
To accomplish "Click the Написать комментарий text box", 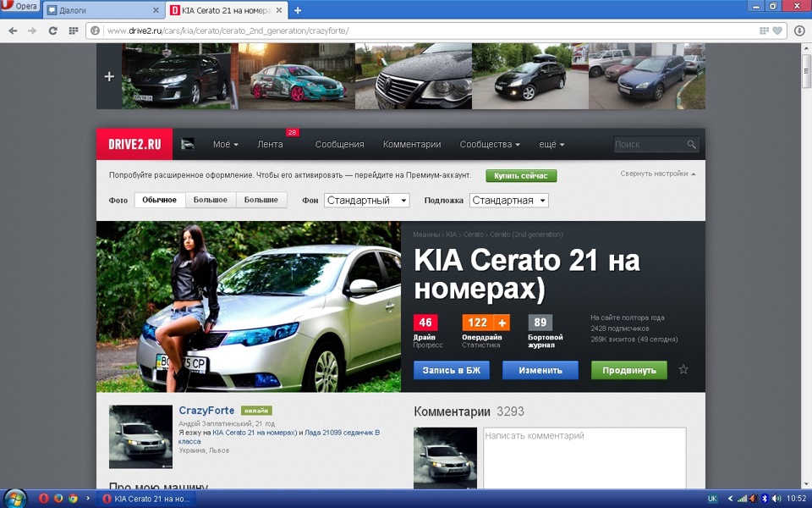I will tap(584, 458).
